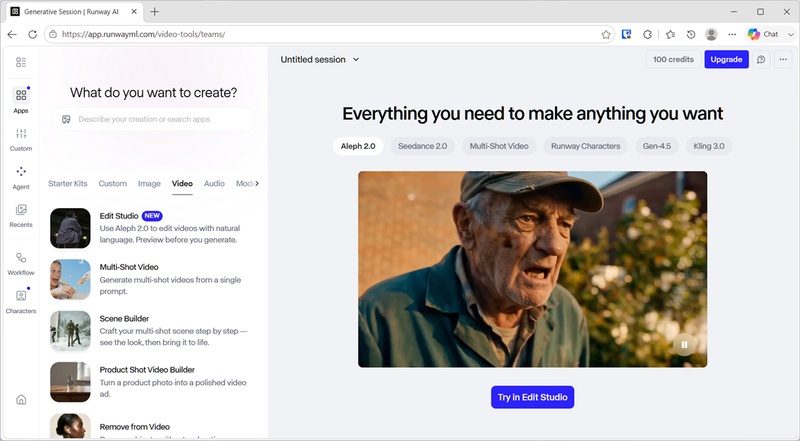Close the Generative Session tab
Screen dimensions: 800x441
click(134, 11)
